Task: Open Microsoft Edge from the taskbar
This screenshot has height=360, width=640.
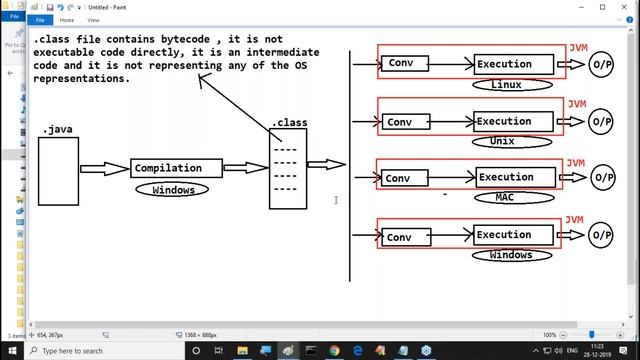Action: point(358,351)
